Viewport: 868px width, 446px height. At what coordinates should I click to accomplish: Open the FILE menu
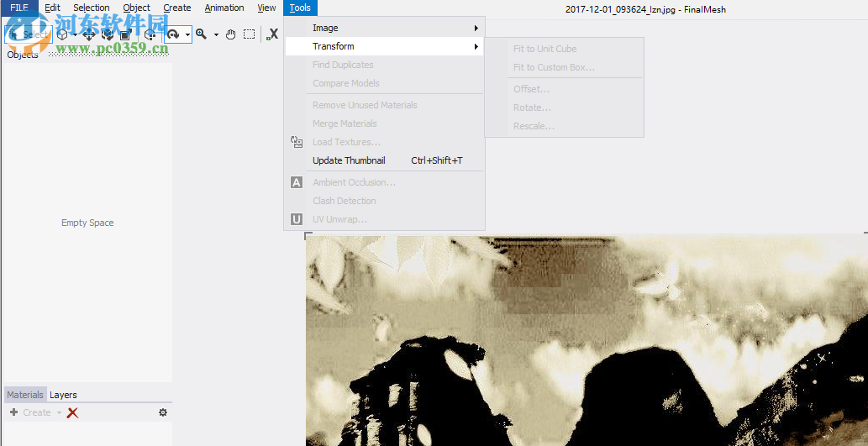[19, 8]
